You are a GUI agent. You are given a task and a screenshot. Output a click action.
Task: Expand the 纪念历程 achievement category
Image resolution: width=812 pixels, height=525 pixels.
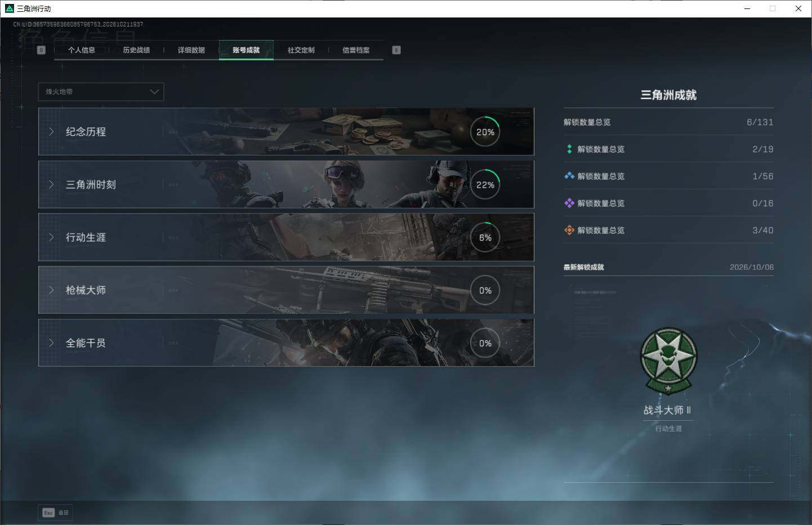point(286,132)
